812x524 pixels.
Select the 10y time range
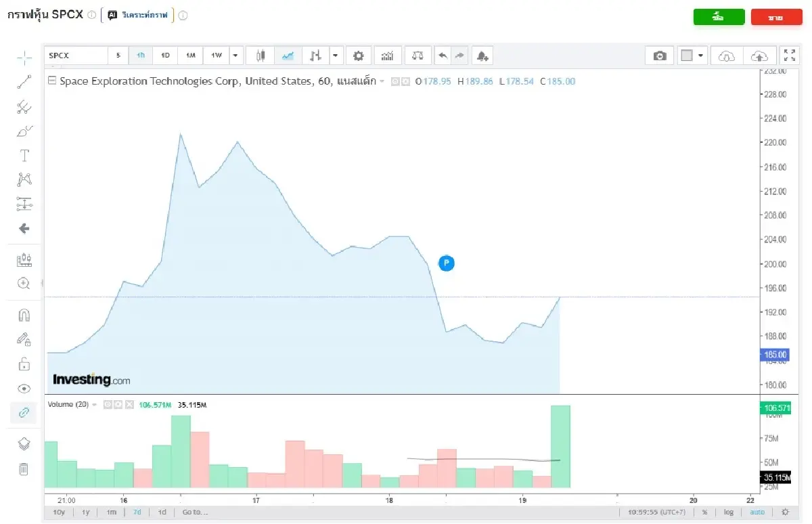tap(59, 512)
